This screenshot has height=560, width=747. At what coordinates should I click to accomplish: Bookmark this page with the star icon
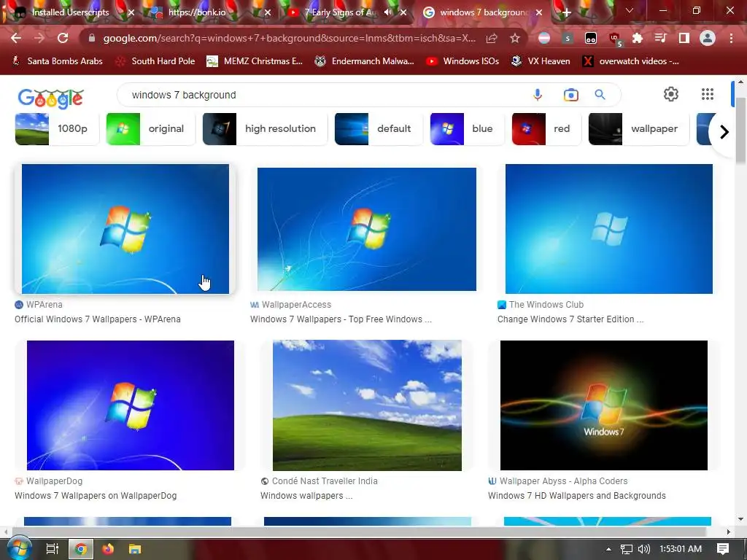click(515, 38)
